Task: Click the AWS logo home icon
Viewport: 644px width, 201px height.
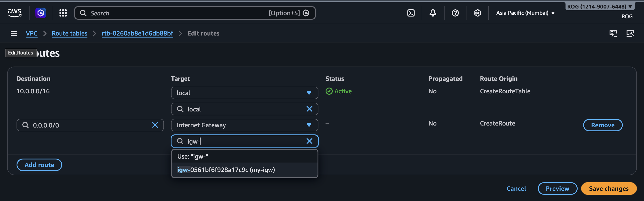Action: click(x=15, y=13)
